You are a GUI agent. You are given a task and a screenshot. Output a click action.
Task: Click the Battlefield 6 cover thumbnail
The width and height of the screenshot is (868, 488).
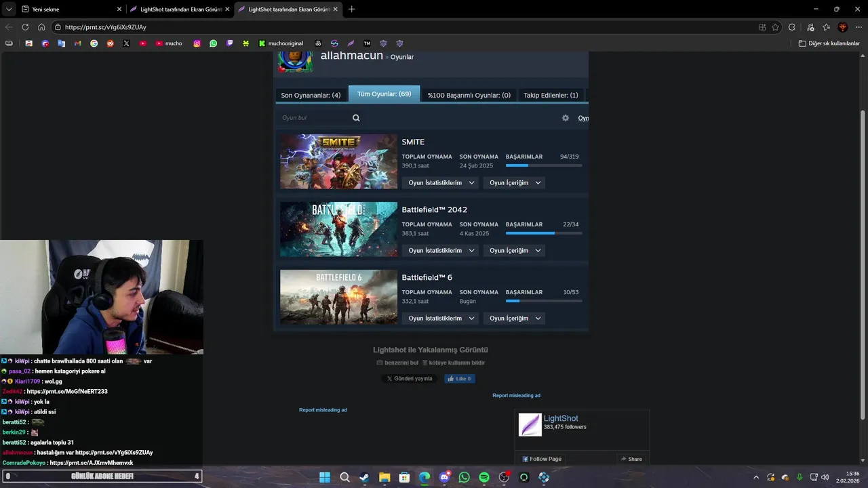coord(338,297)
